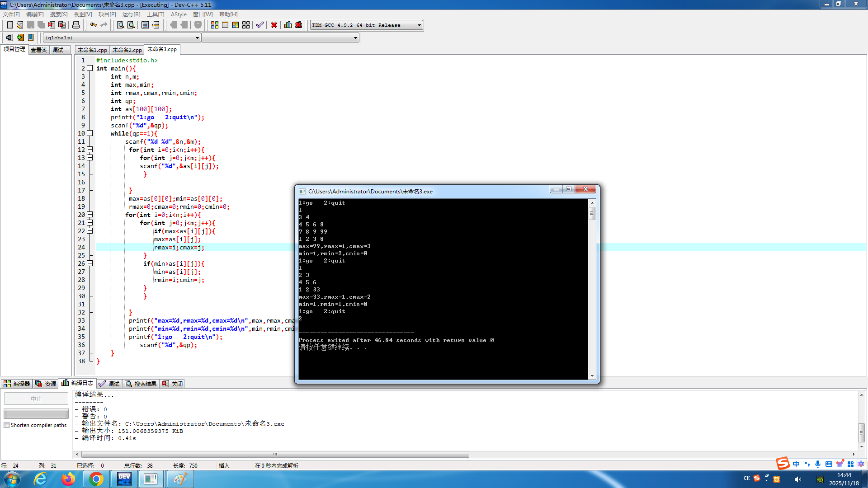Toggle the Shorten compiler paths checkbox
This screenshot has height=488, width=868.
tap(7, 425)
